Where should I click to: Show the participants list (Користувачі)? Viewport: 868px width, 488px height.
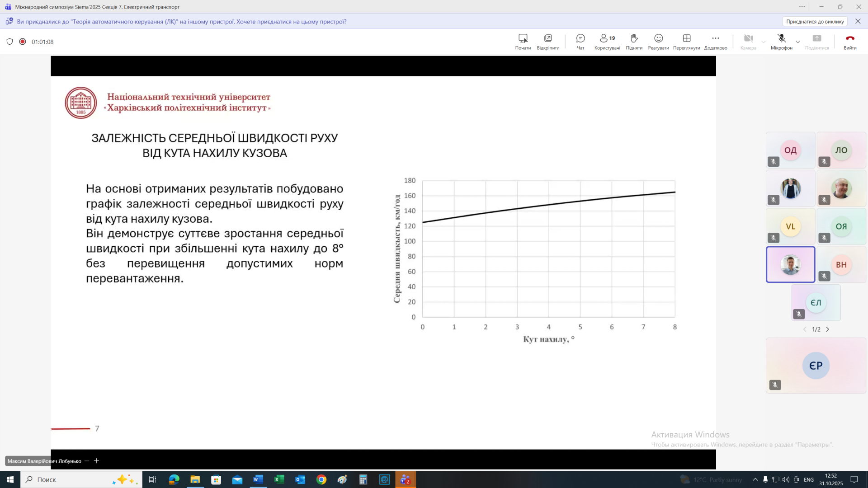607,41
